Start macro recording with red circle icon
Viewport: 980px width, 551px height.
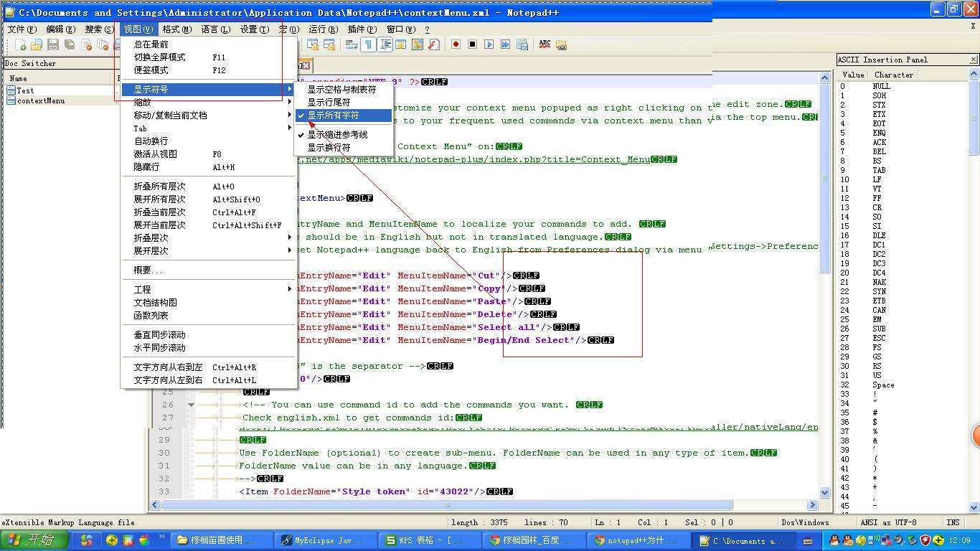point(456,44)
